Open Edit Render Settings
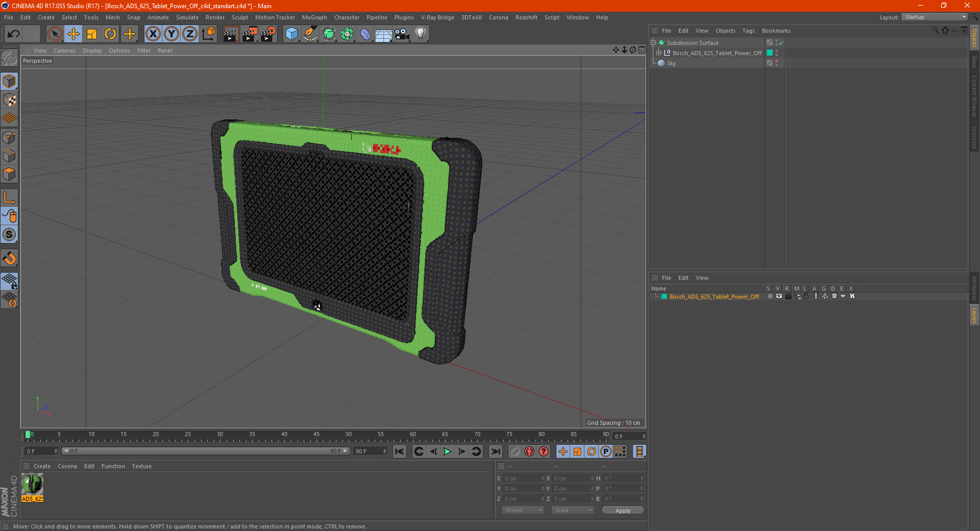This screenshot has width=980, height=531. [x=268, y=34]
